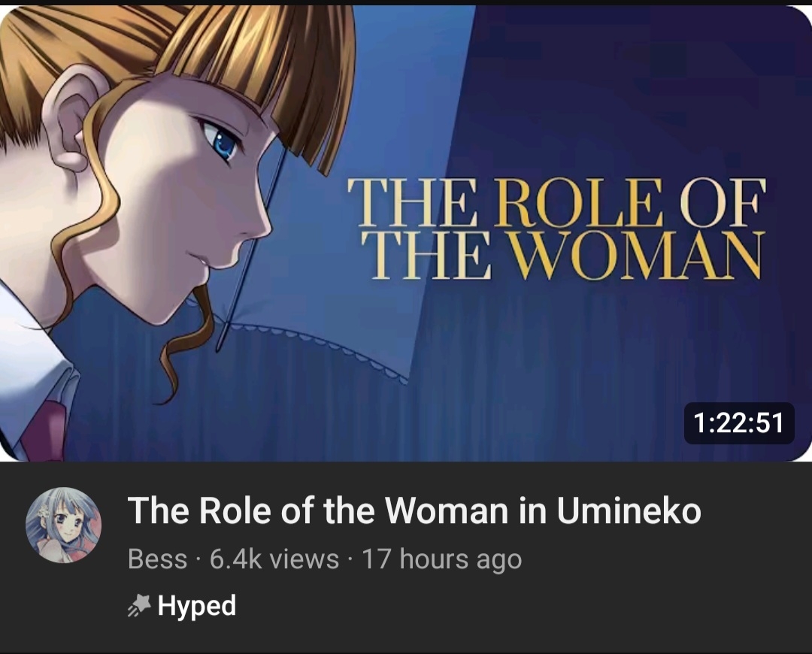
Task: Visit the Bess channel name
Action: click(157, 559)
